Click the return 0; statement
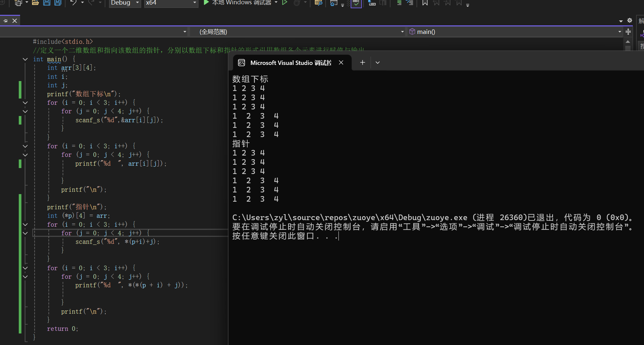The width and height of the screenshot is (644, 345). [63, 329]
